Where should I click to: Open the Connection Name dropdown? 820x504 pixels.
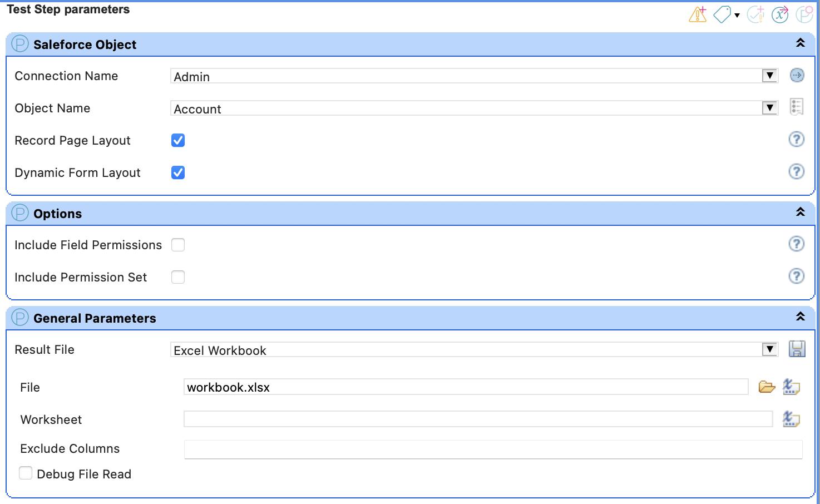click(769, 75)
